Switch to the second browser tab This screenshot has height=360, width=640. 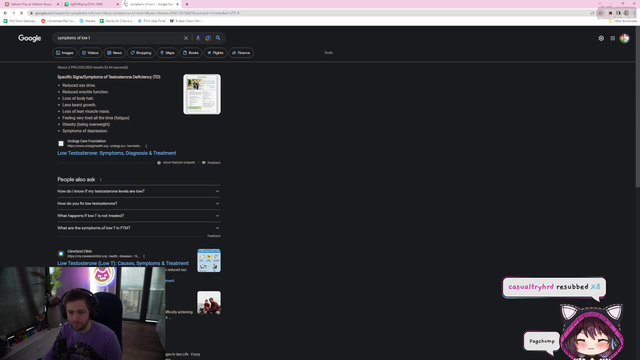click(x=92, y=4)
